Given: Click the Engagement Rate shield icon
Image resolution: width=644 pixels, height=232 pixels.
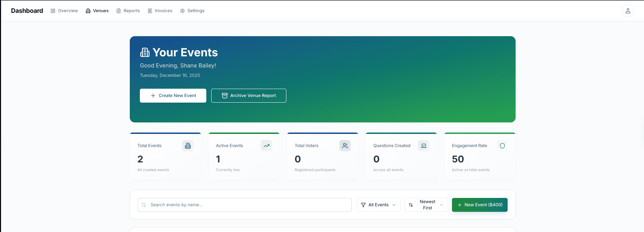Looking at the screenshot, I should (502, 146).
